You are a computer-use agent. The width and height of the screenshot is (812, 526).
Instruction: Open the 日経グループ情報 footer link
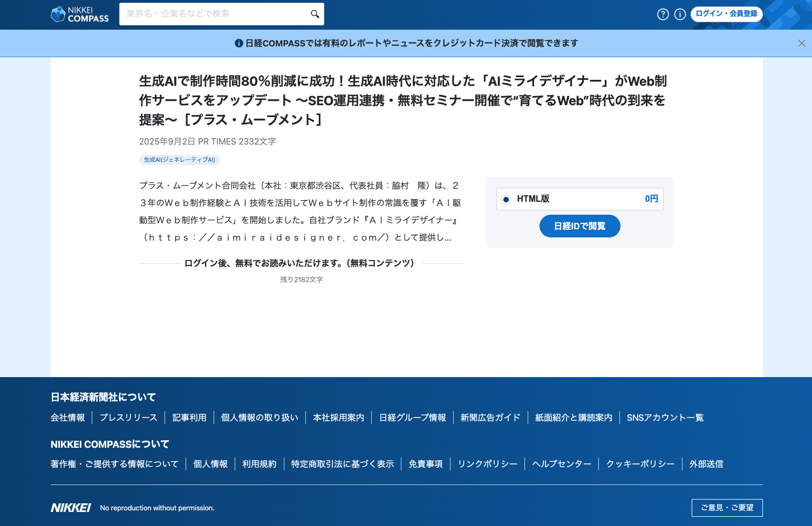[413, 418]
